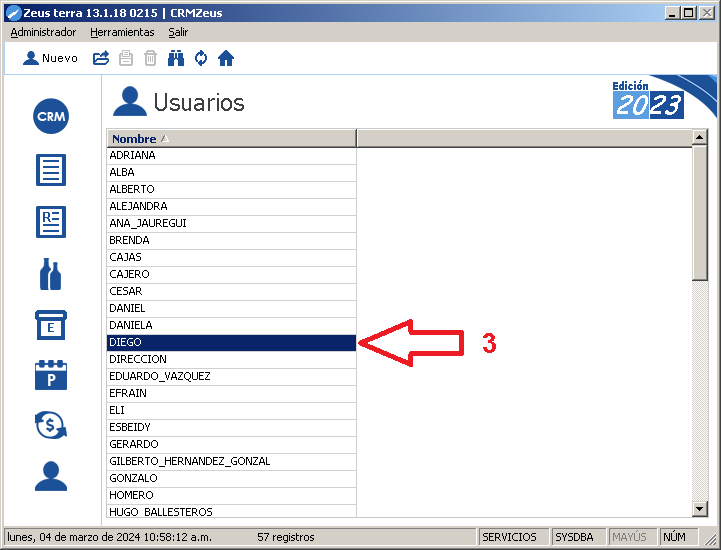Click the dollar exchange sidebar icon
Viewport: 721px width, 550px height.
tap(51, 425)
